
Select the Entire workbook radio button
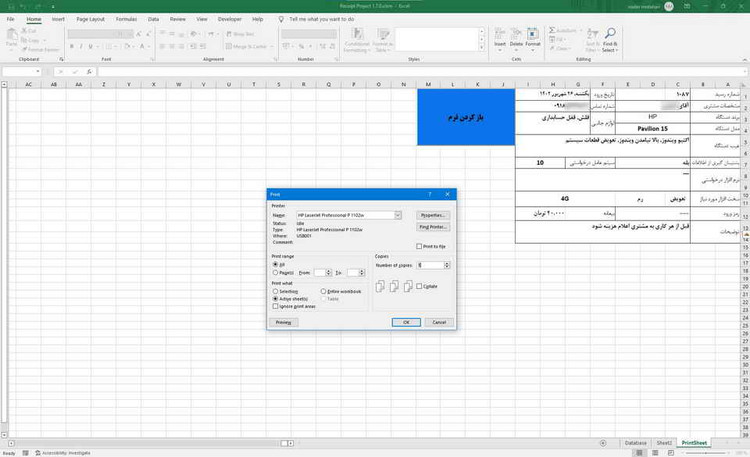[x=321, y=291]
